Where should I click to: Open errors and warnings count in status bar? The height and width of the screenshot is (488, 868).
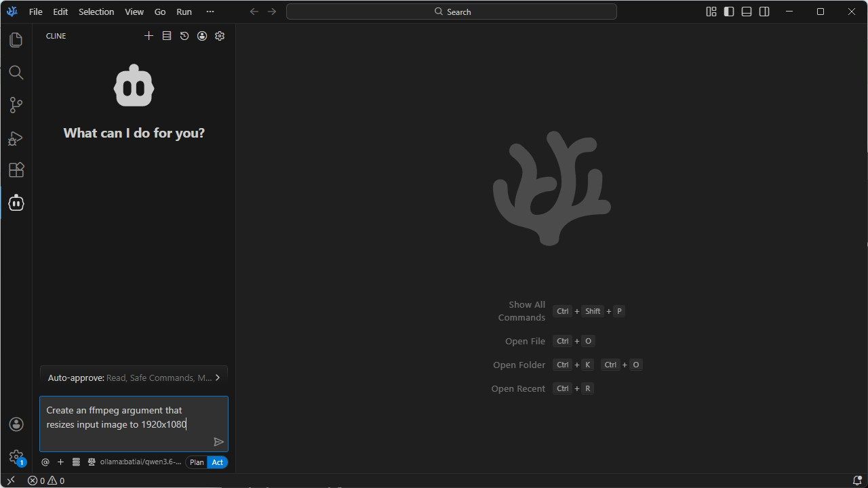(46, 481)
